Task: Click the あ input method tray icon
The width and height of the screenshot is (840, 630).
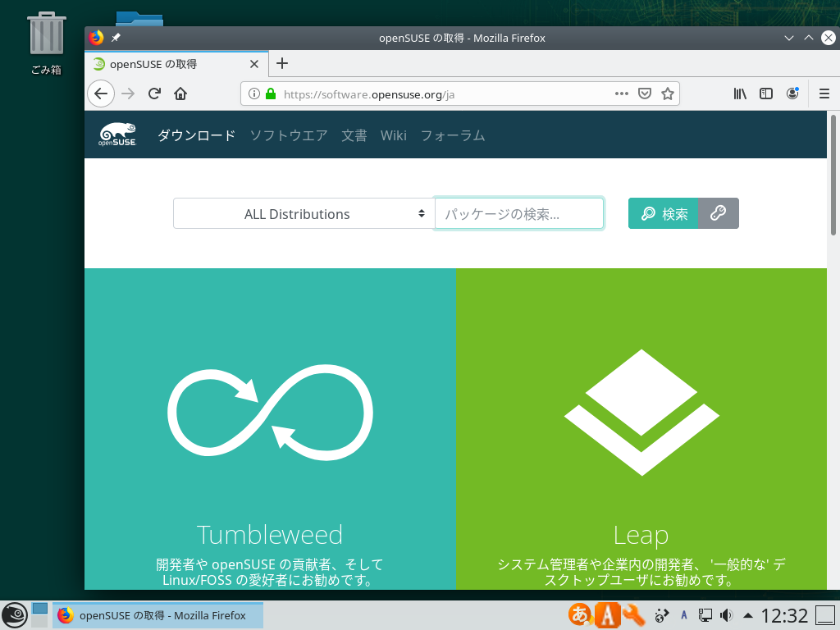Action: click(580, 615)
